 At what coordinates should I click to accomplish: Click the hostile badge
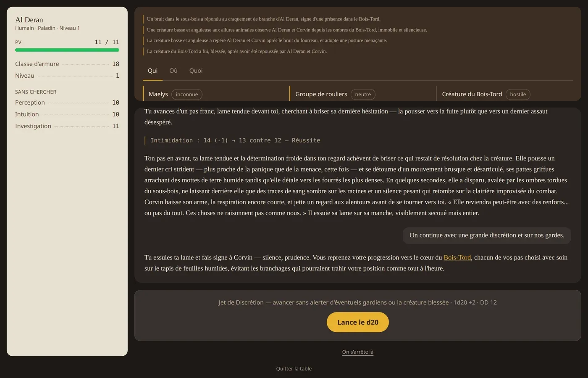pos(518,94)
